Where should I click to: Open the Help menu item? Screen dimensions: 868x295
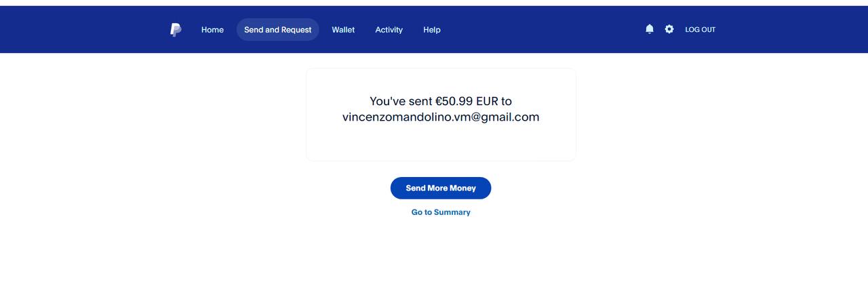[431, 30]
